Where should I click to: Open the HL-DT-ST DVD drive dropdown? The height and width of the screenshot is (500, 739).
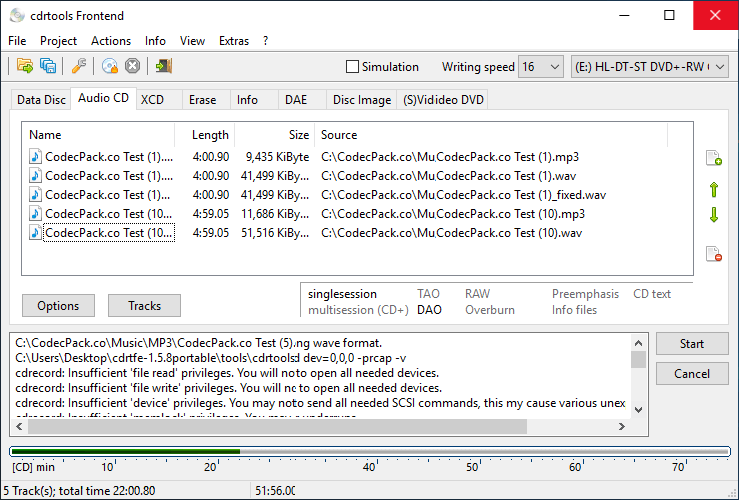(x=649, y=67)
